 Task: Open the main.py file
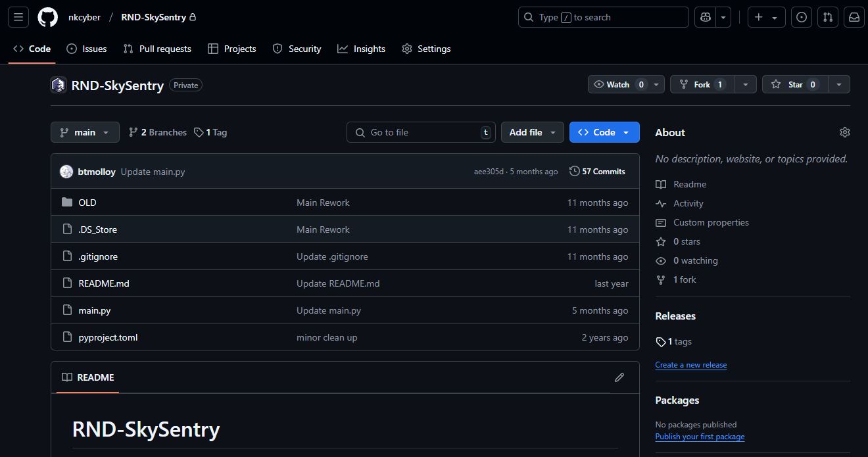point(95,310)
